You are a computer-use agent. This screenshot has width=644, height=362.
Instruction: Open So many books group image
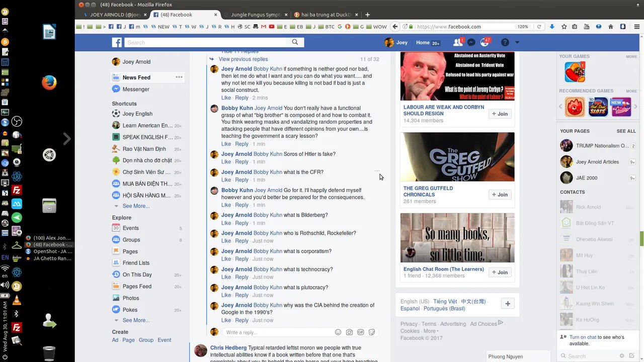tap(457, 238)
